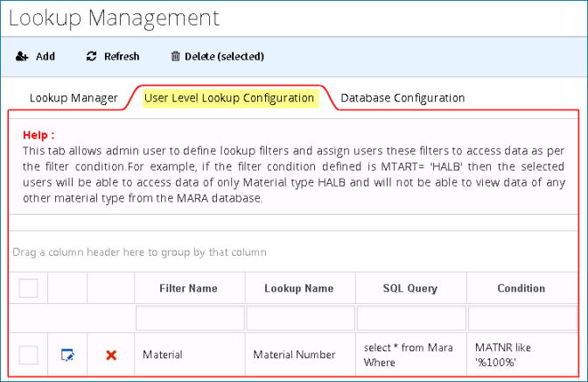Screen dimensions: 588x382
Task: Select the 'Material' filter name cell
Action: 189,355
